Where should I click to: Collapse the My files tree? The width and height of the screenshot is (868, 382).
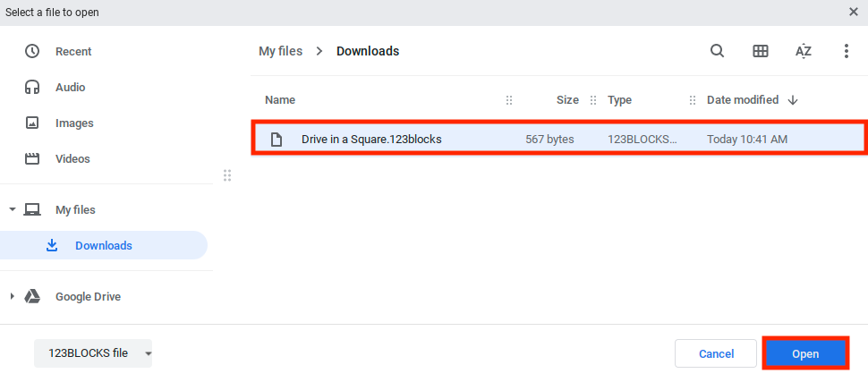click(x=13, y=209)
